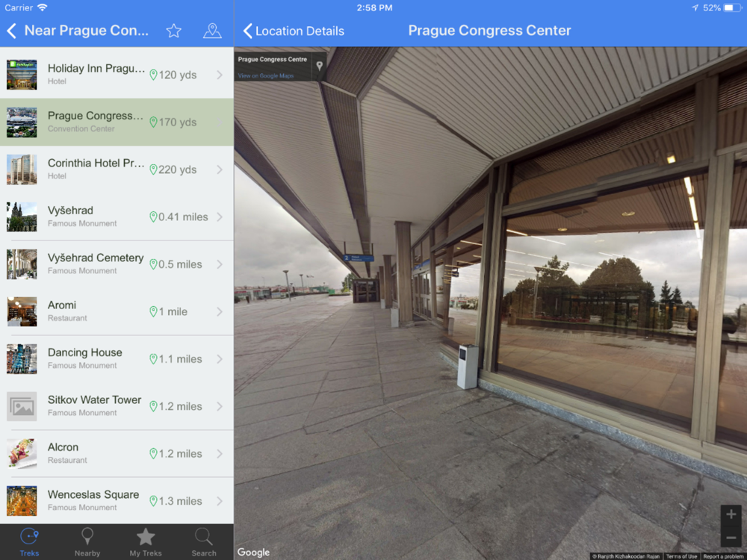Image resolution: width=747 pixels, height=560 pixels.
Task: Zoom out of the street view
Action: pos(731,538)
